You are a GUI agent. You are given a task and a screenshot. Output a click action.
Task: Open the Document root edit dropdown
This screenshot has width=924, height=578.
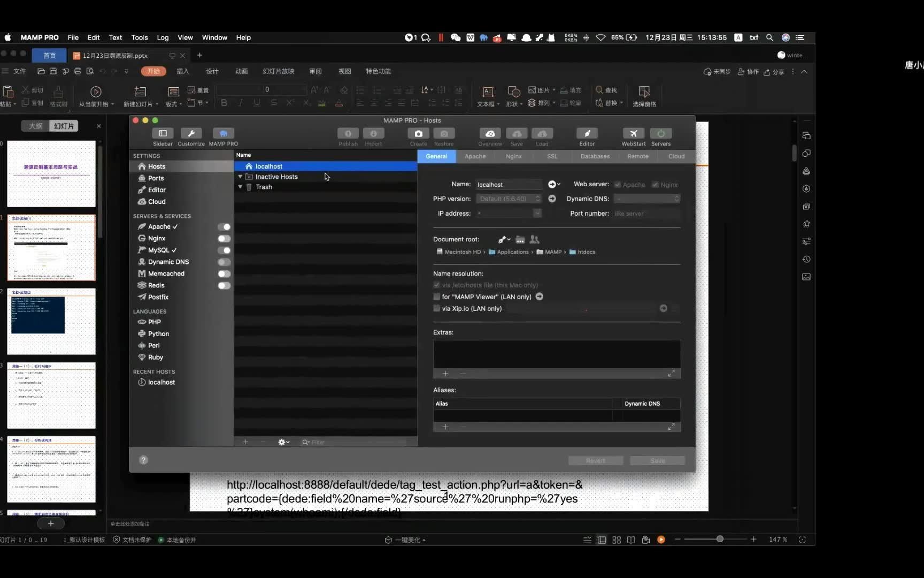(504, 239)
